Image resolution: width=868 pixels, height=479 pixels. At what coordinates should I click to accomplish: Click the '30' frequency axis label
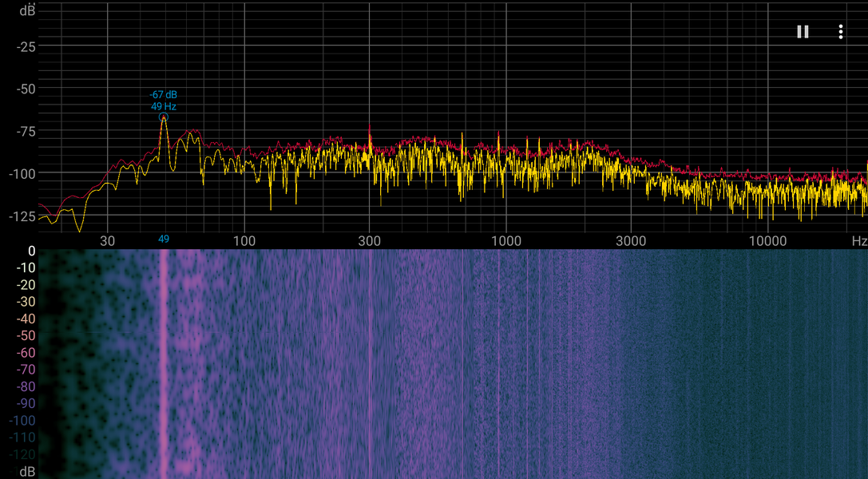tap(107, 240)
